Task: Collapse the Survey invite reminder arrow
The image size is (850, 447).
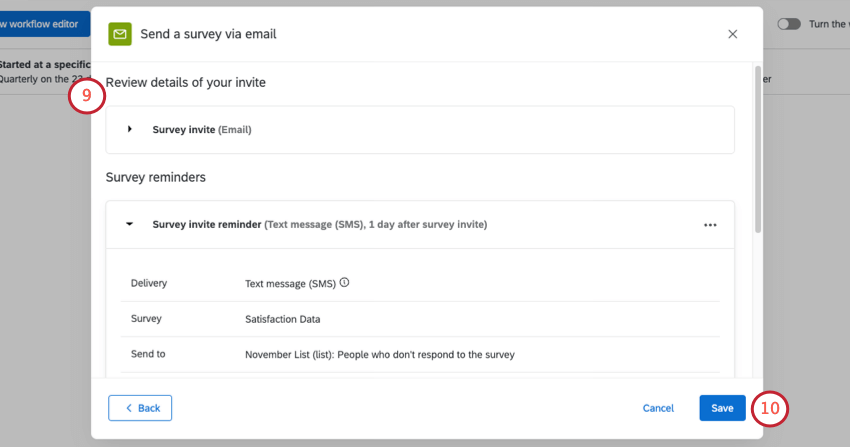Action: pyautogui.click(x=130, y=225)
